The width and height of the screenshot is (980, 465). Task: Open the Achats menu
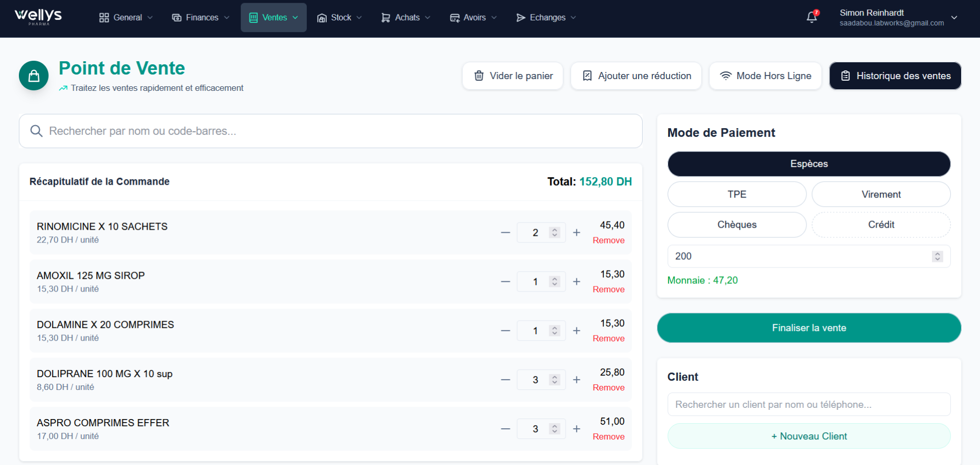(x=406, y=17)
